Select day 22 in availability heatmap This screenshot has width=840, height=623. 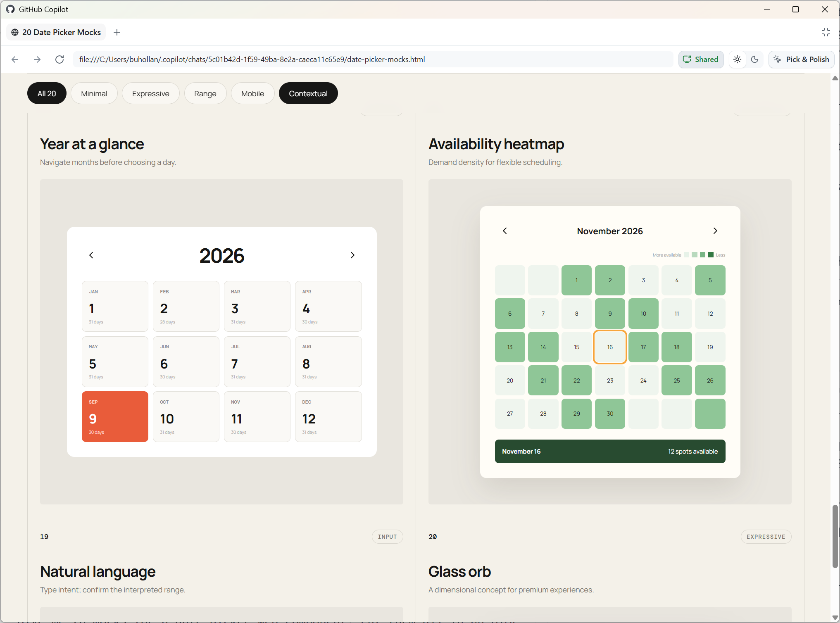576,380
